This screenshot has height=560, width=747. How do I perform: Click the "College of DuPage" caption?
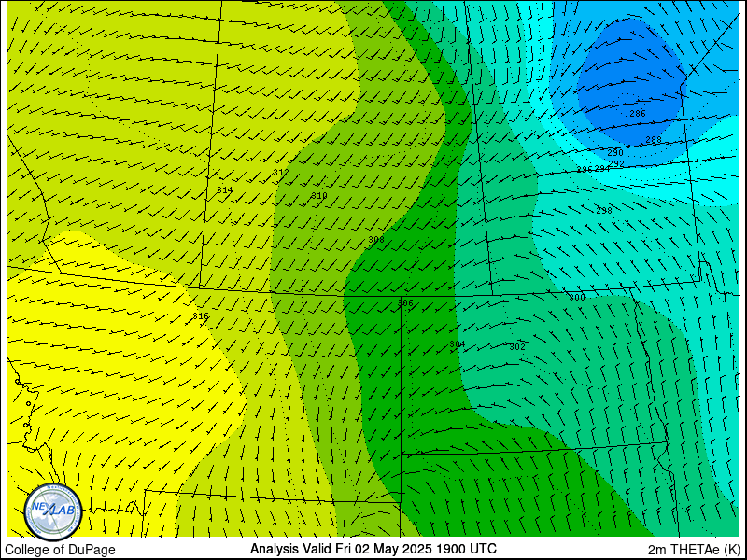click(x=60, y=550)
